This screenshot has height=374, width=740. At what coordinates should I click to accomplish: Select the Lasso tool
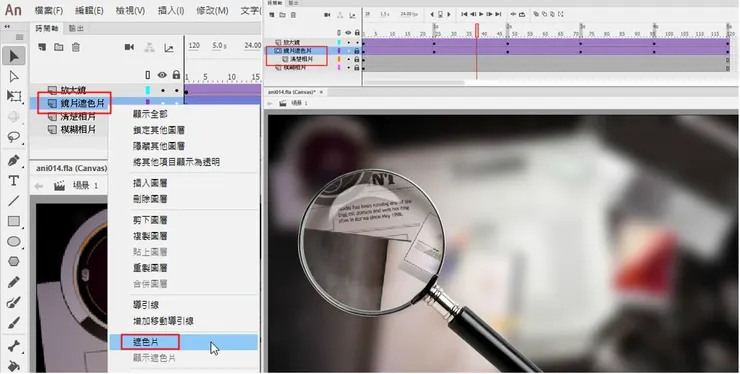point(14,137)
